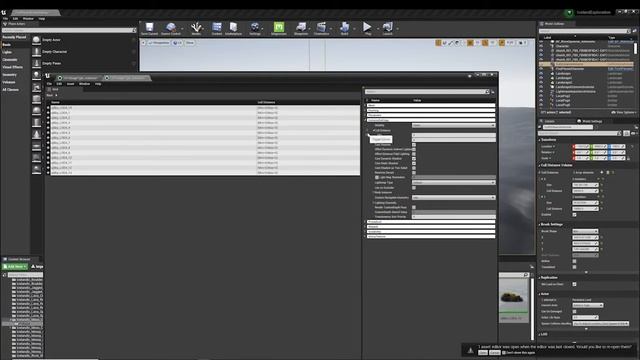Click the Settings toolbar icon
Viewport: 640px width, 360px height.
pos(255,28)
